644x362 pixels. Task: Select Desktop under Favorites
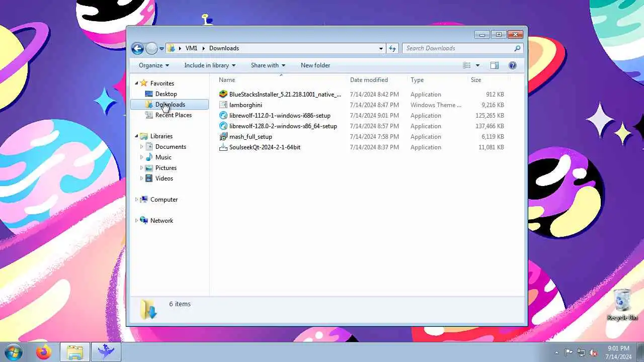166,94
